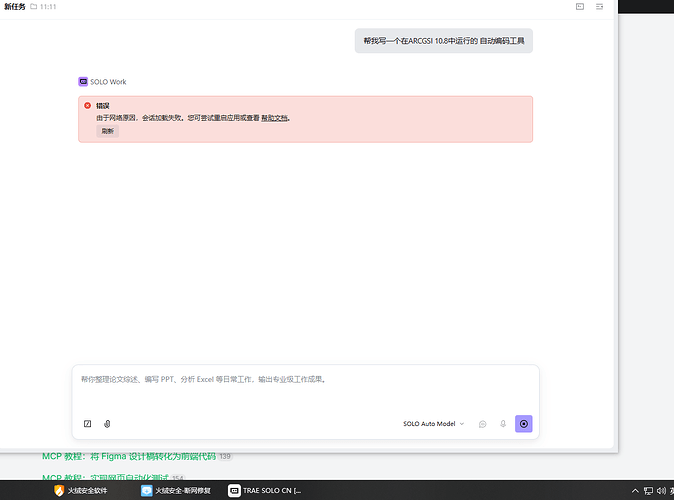Click the 刷新 refresh button in error box
The width and height of the screenshot is (674, 500).
[x=107, y=131]
